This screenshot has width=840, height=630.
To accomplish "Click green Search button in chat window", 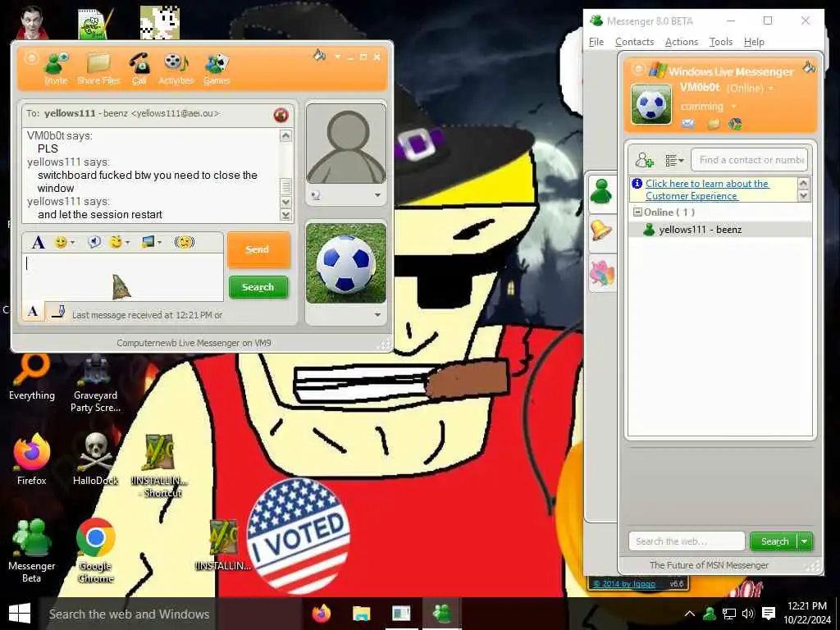I will [258, 287].
